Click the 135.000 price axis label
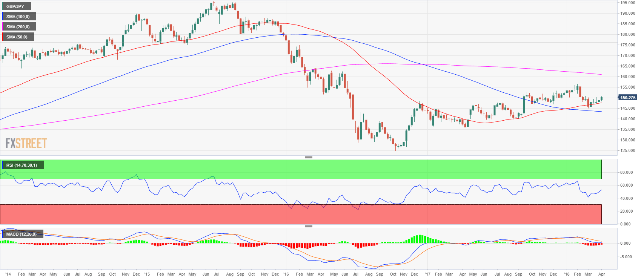 628,129
